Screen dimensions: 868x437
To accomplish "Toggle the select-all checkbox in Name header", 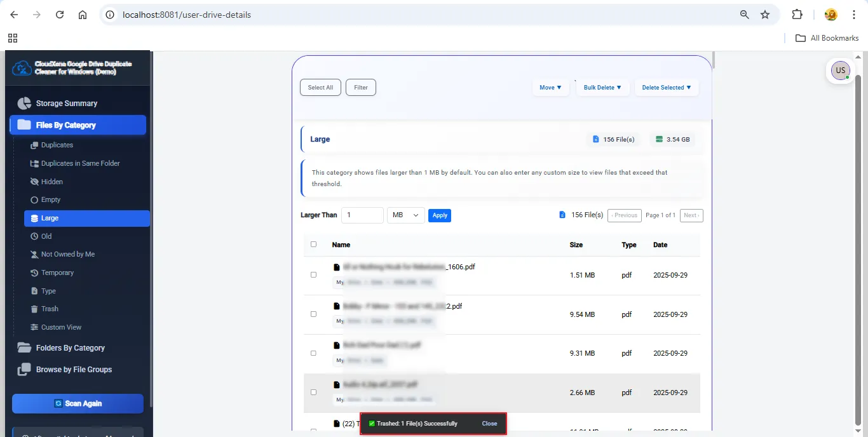I will [313, 245].
